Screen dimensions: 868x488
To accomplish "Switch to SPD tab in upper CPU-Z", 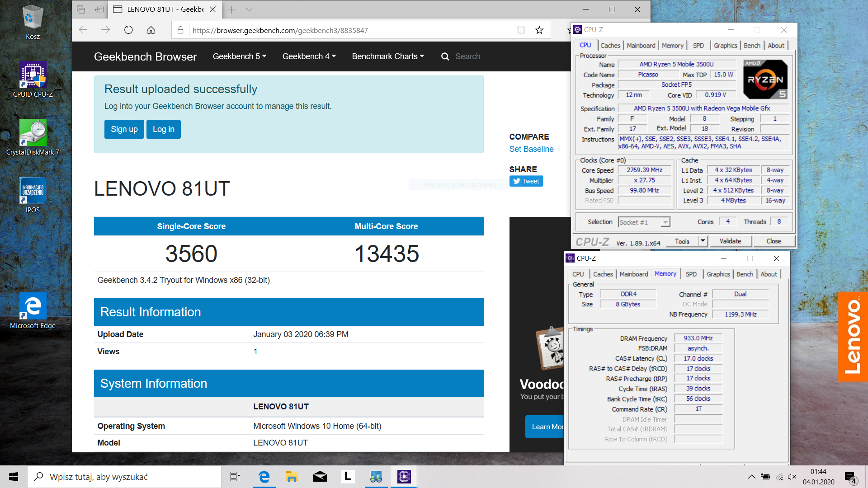I will (698, 46).
